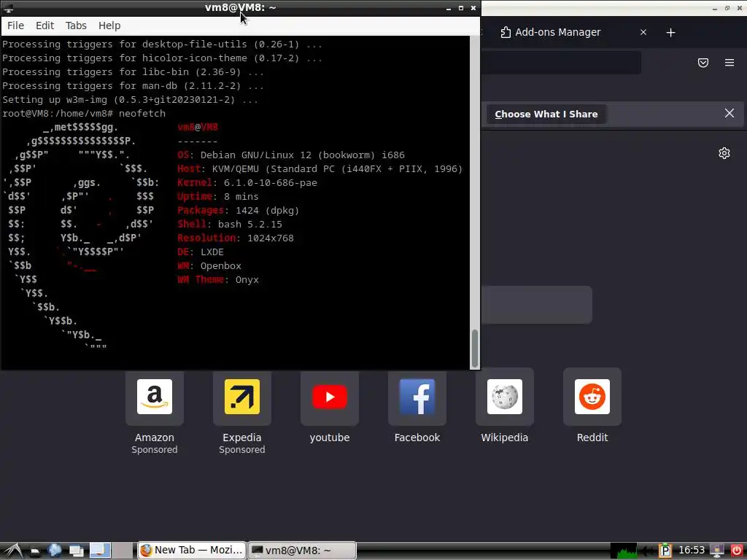Screen dimensions: 747x560
Task: Open the Edit menu in terminal
Action: [x=44, y=26]
